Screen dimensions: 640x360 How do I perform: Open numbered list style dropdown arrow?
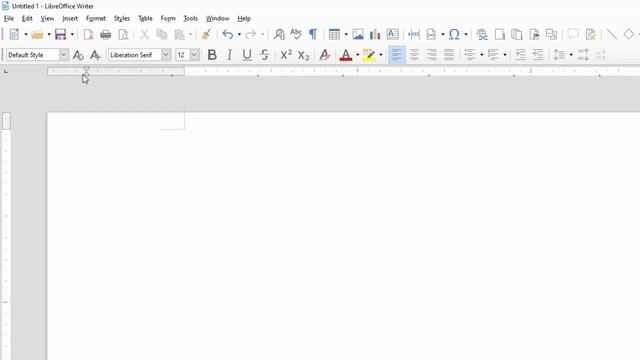point(505,55)
